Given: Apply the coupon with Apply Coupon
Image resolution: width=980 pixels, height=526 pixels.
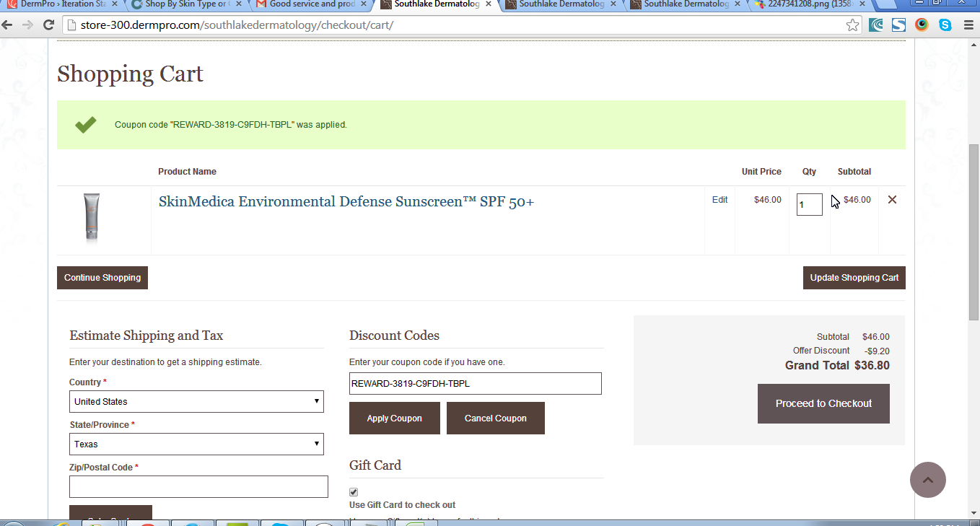Looking at the screenshot, I should tap(394, 418).
